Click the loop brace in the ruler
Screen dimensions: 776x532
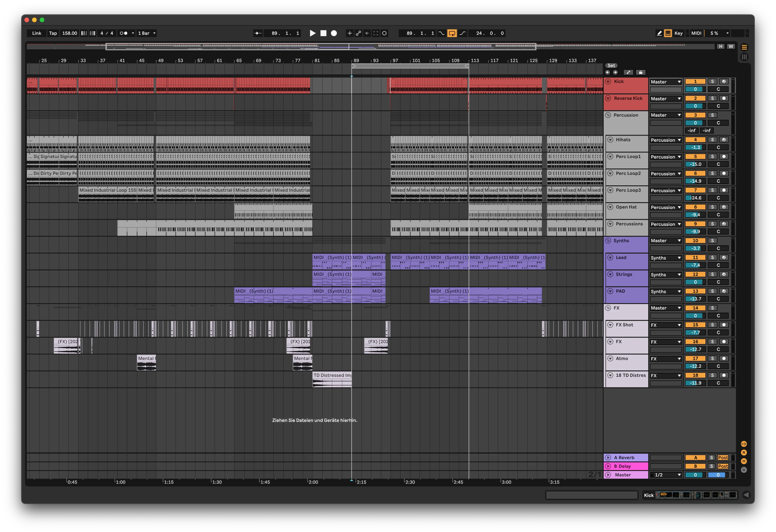click(410, 66)
